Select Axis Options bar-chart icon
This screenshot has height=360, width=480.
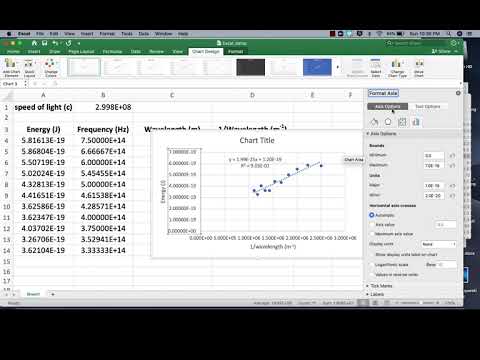[416, 122]
